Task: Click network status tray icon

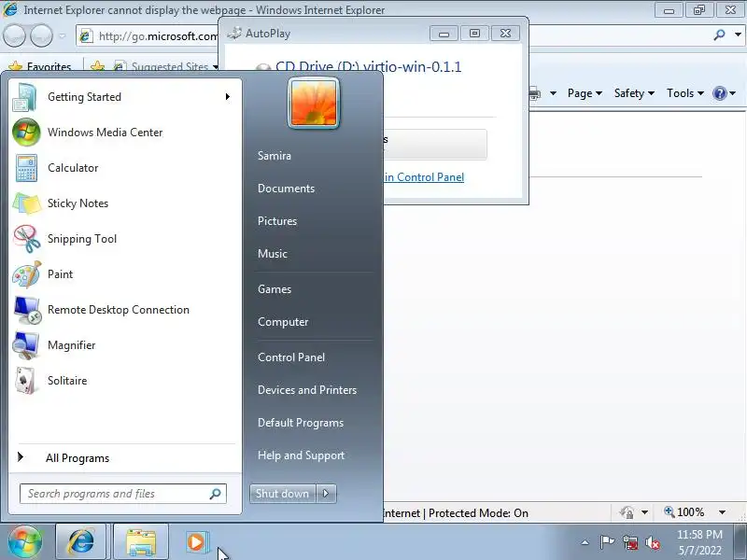Action: [x=629, y=542]
